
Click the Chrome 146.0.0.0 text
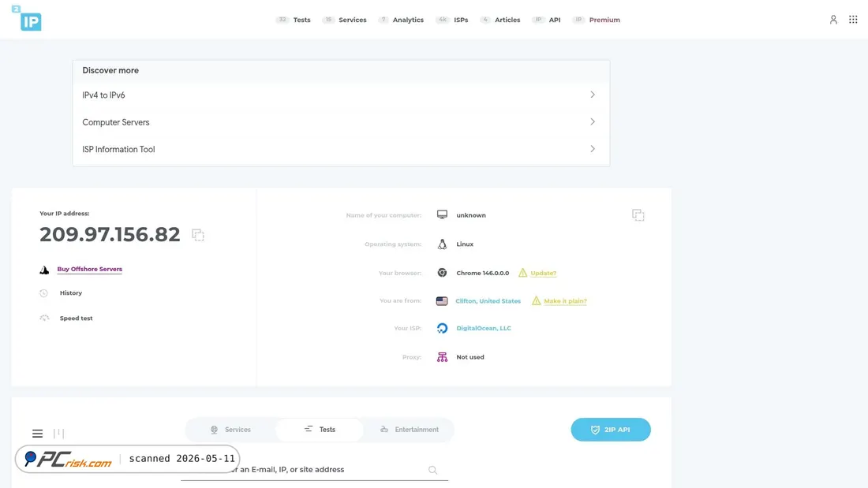(x=482, y=274)
